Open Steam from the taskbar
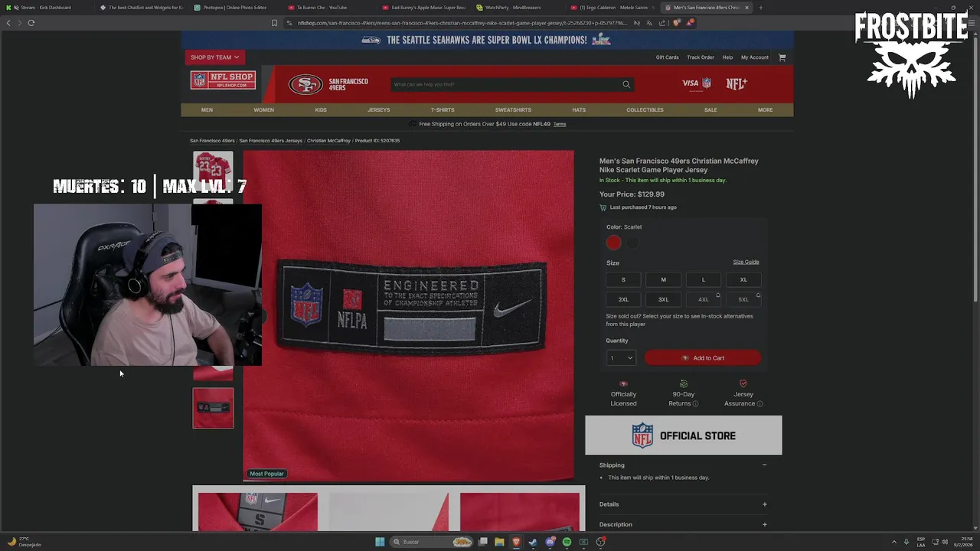The image size is (980, 551). pos(533,542)
